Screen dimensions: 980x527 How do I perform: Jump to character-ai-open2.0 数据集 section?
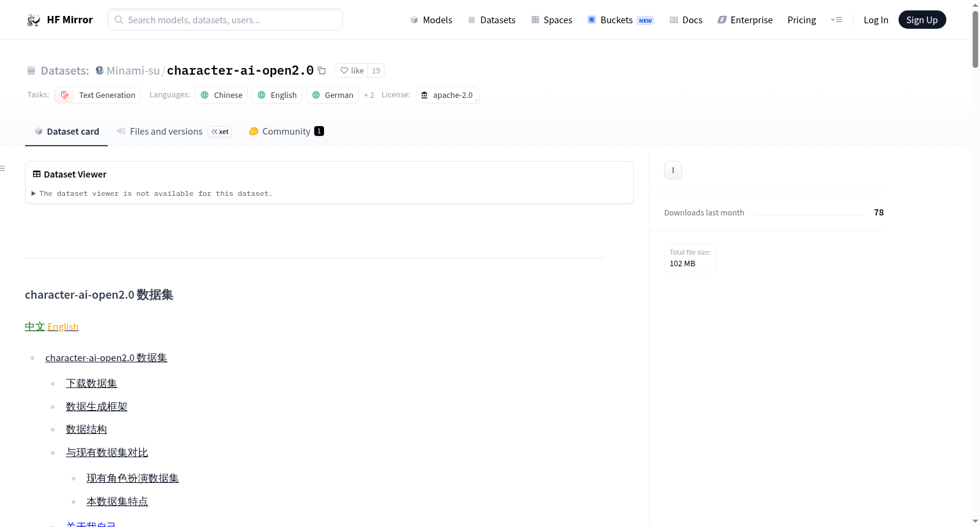[x=106, y=357]
